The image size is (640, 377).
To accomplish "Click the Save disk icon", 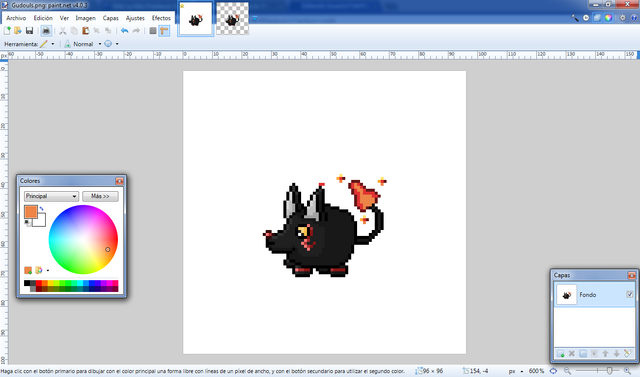I will tap(29, 31).
